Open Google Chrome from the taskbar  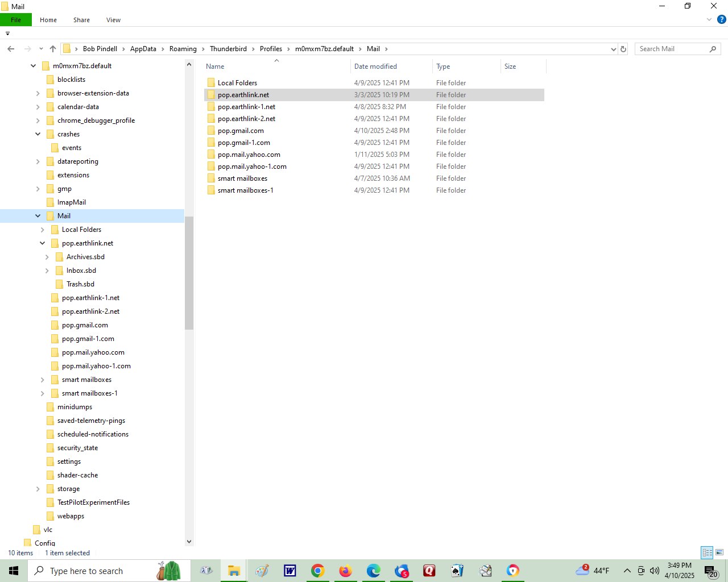click(318, 571)
